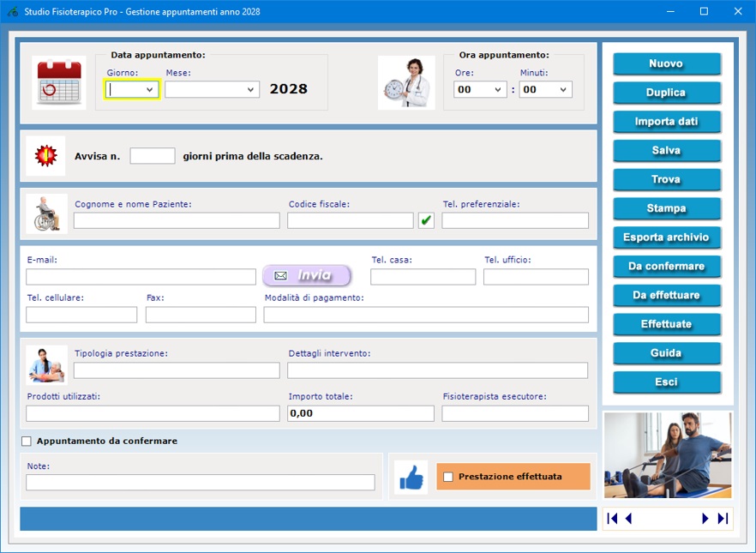Image resolution: width=756 pixels, height=553 pixels.
Task: Click the blue thumbs-up icon
Action: click(411, 478)
